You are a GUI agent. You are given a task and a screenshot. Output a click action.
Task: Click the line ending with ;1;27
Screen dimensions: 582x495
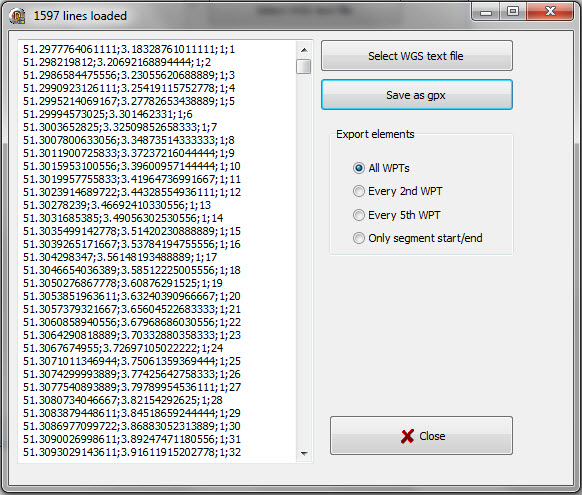coord(132,387)
